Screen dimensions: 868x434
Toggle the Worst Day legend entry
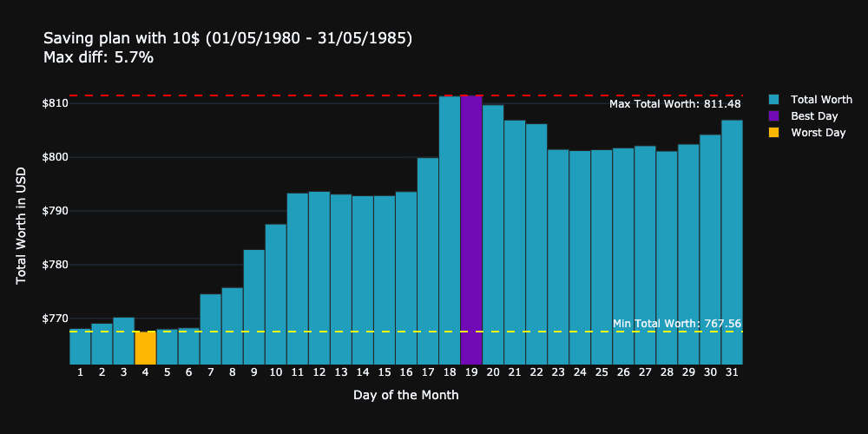point(818,133)
